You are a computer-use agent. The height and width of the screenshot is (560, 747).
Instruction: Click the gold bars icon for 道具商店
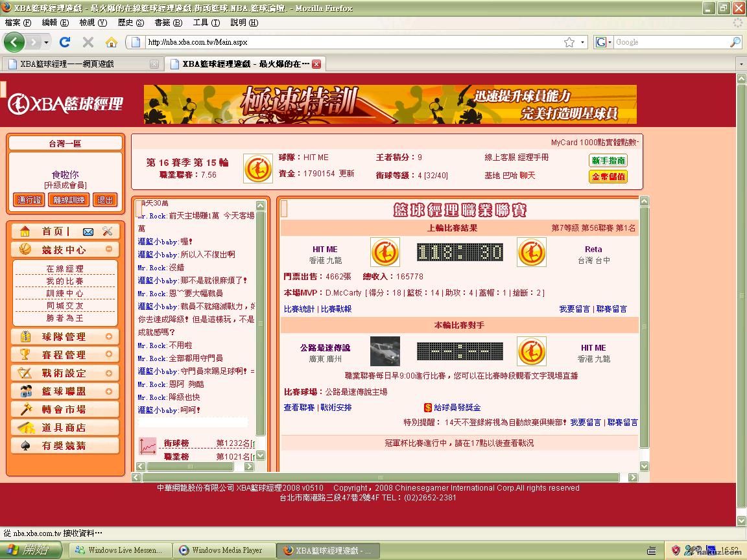coord(26,427)
